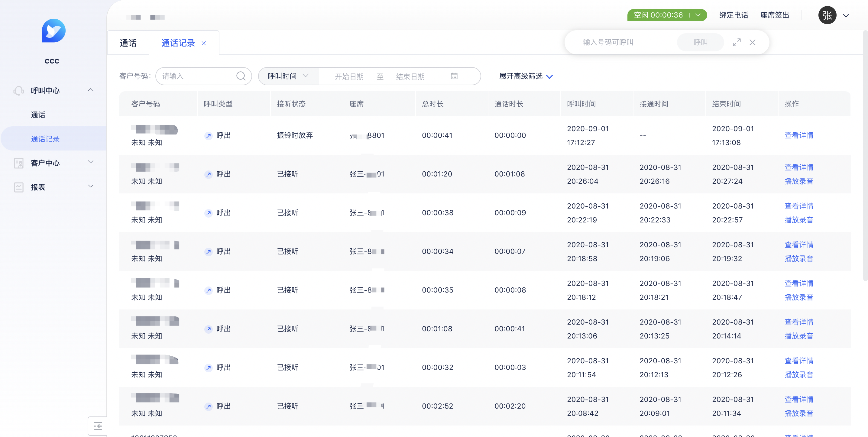Close the dial input bar
Image resolution: width=868 pixels, height=437 pixels.
(753, 42)
